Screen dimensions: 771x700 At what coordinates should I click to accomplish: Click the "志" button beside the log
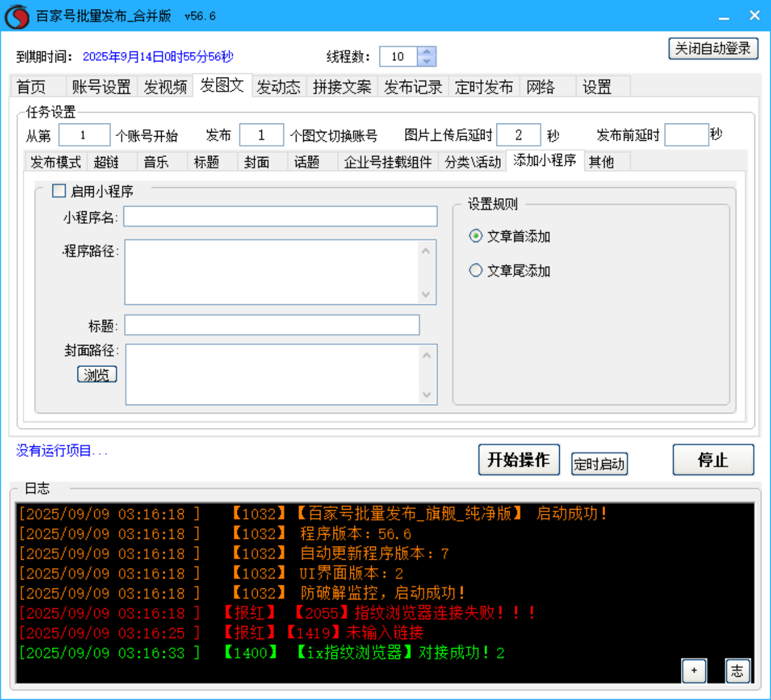pos(737,671)
